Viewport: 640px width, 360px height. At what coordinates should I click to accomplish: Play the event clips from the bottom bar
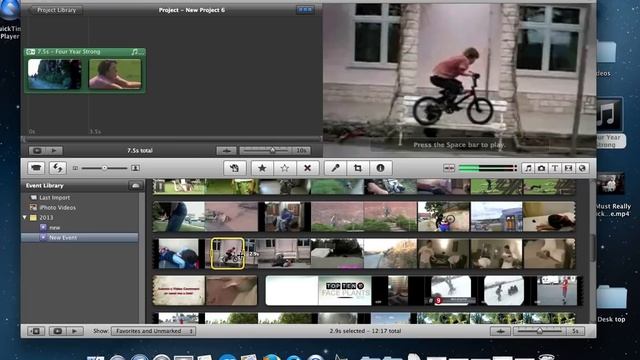click(75, 331)
